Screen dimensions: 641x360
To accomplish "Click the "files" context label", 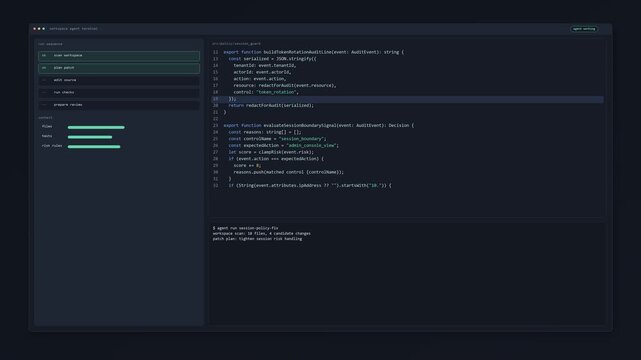I will click(47, 127).
